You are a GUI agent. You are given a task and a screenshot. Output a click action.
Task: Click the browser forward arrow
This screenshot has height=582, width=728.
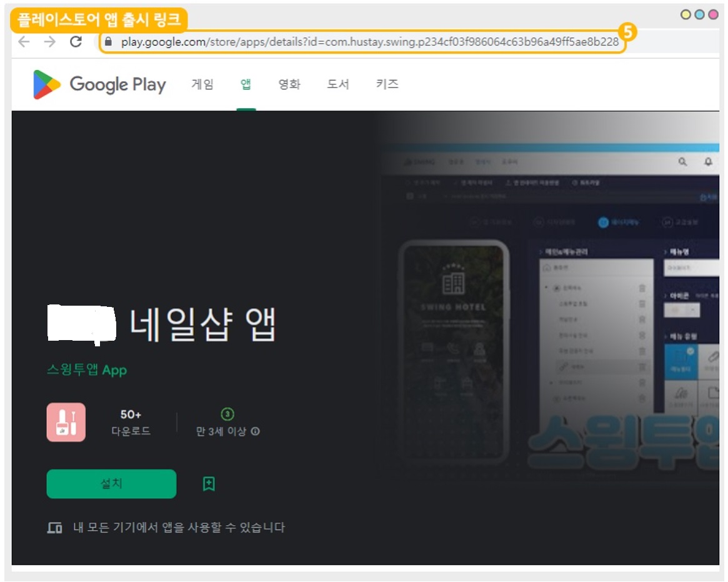tap(49, 42)
